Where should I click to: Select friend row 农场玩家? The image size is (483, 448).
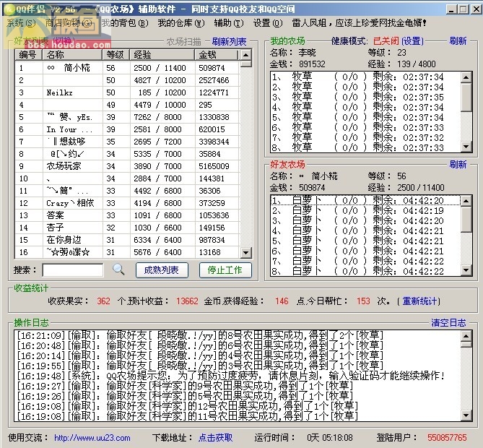coord(127,166)
